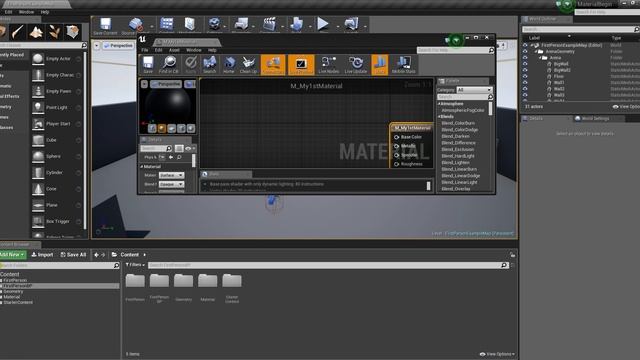The height and width of the screenshot is (360, 640).
Task: Click Save All in the Content Browser
Action: coord(73,254)
